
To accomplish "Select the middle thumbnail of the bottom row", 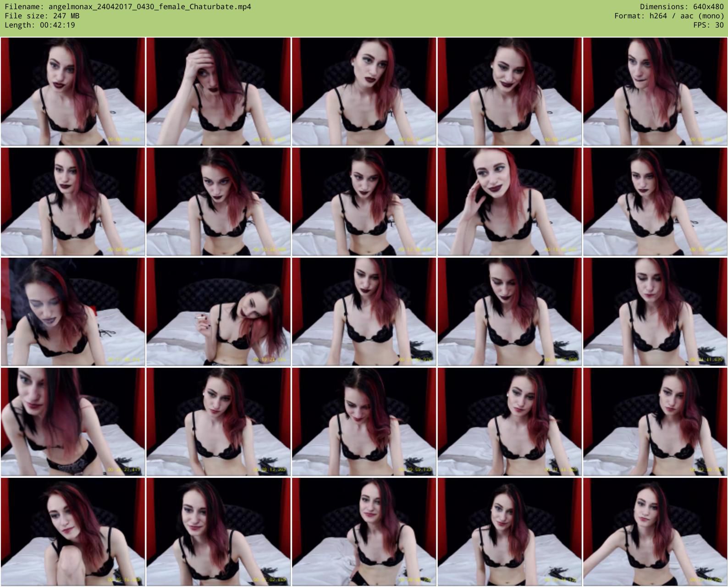I will (x=364, y=532).
